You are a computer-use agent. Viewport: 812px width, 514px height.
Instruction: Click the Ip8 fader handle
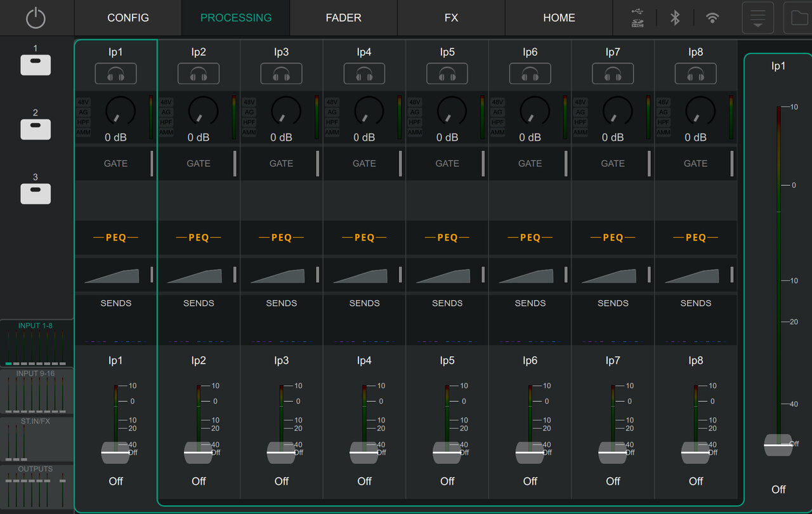point(696,453)
